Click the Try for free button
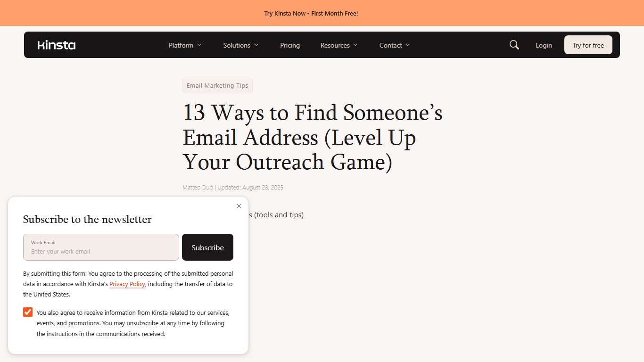The height and width of the screenshot is (362, 644). pyautogui.click(x=588, y=45)
